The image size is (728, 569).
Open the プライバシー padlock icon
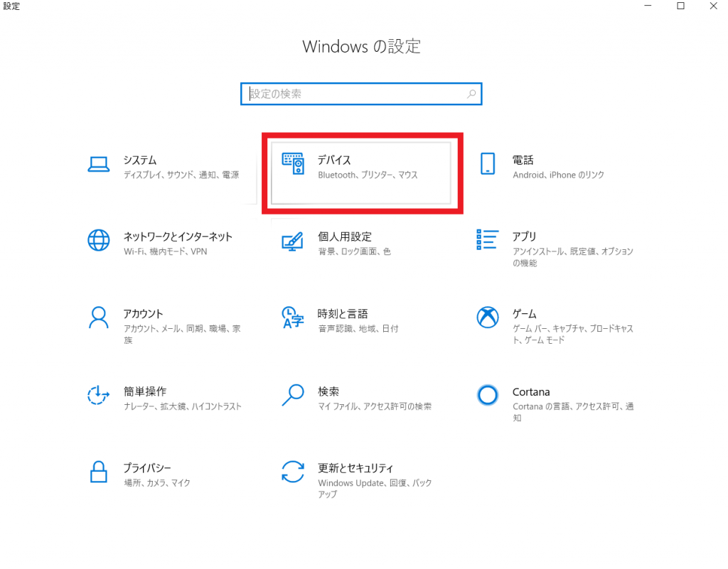(x=98, y=472)
